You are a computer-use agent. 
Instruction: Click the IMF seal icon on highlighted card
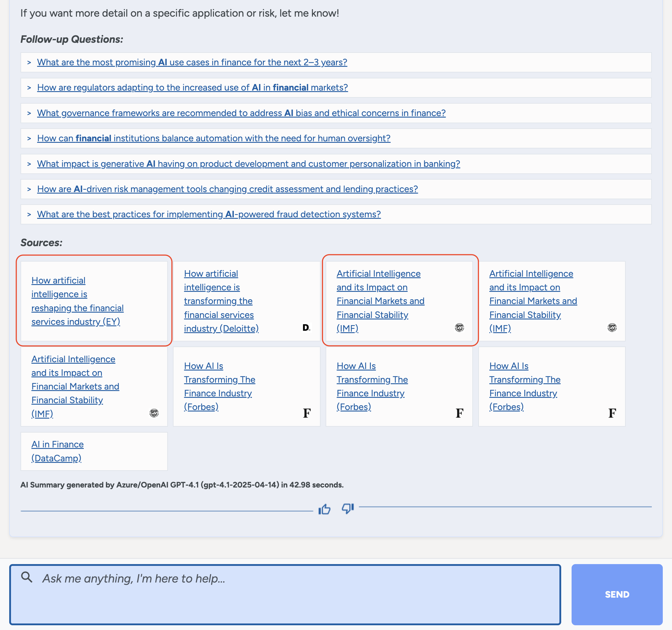click(459, 327)
